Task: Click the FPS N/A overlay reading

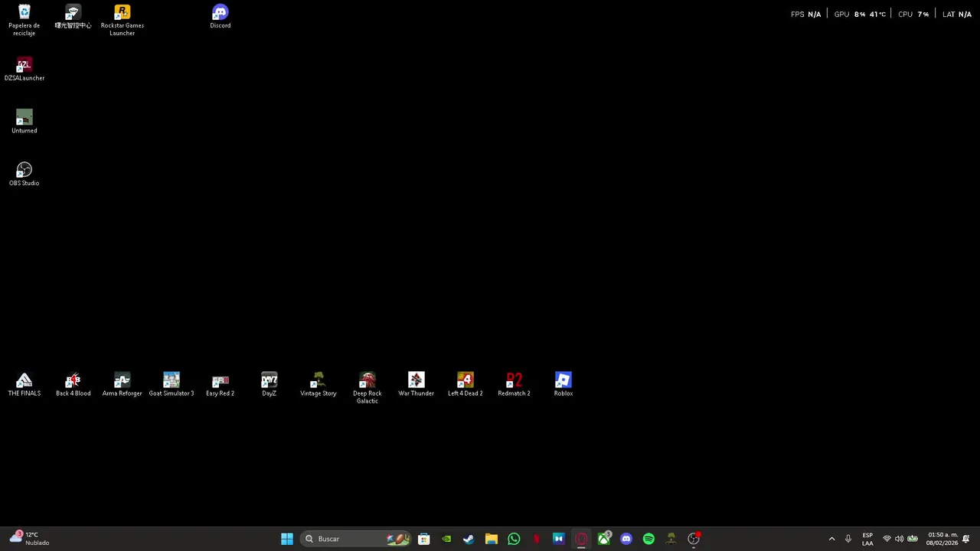Action: pyautogui.click(x=805, y=14)
